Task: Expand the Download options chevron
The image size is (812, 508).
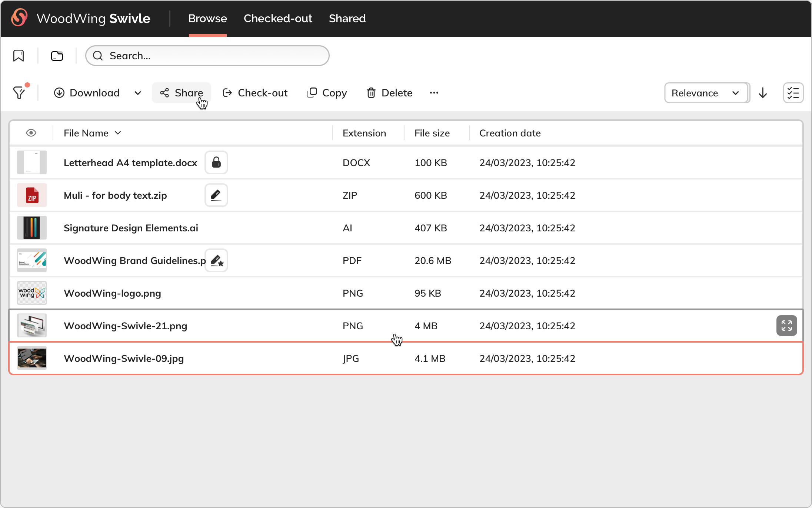Action: (x=138, y=93)
